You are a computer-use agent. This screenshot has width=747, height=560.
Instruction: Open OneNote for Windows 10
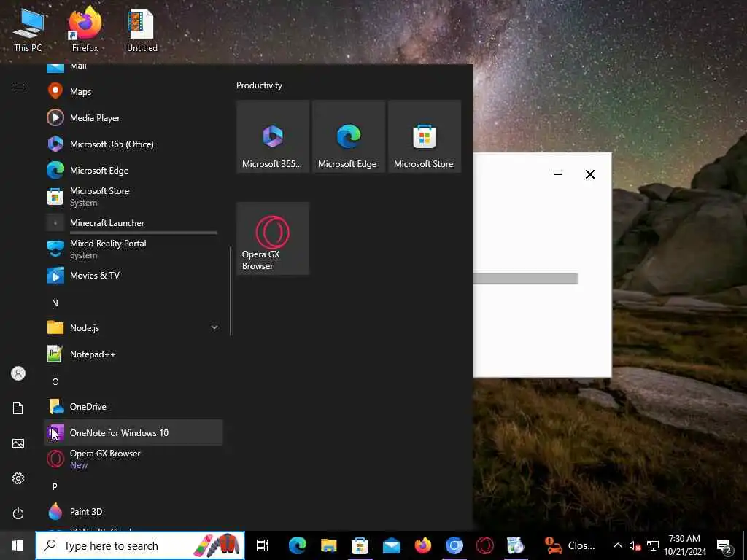(133, 432)
